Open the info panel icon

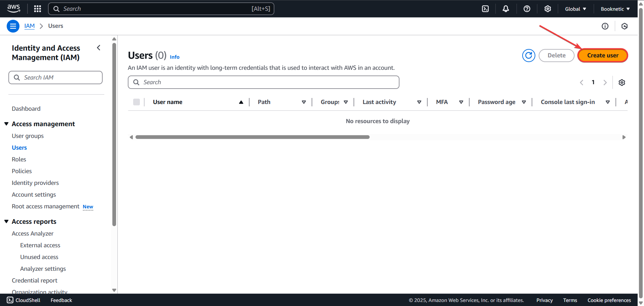click(605, 26)
